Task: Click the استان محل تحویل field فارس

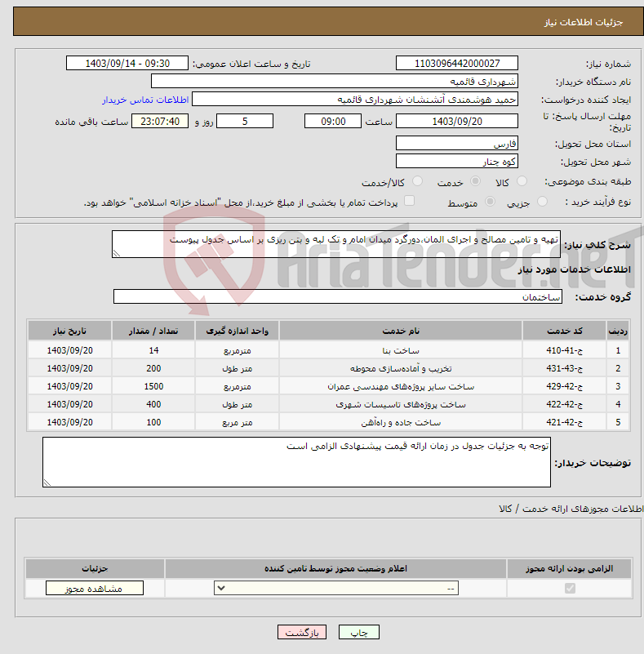Action: (x=457, y=143)
